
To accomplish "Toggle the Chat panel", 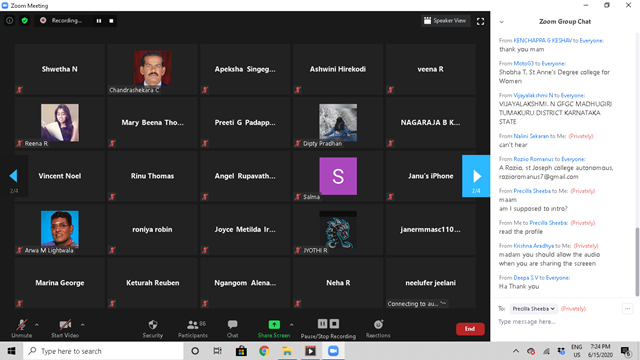I will 232,329.
